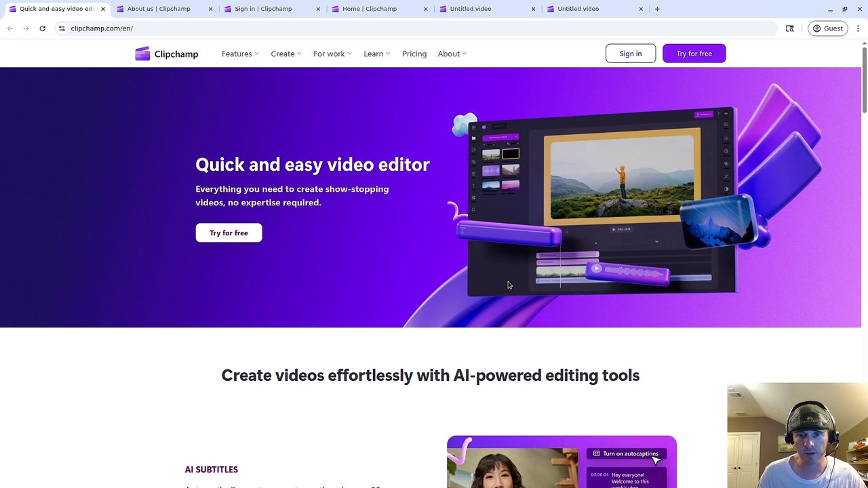The height and width of the screenshot is (488, 868).
Task: Click the browser forward arrow
Action: [26, 28]
